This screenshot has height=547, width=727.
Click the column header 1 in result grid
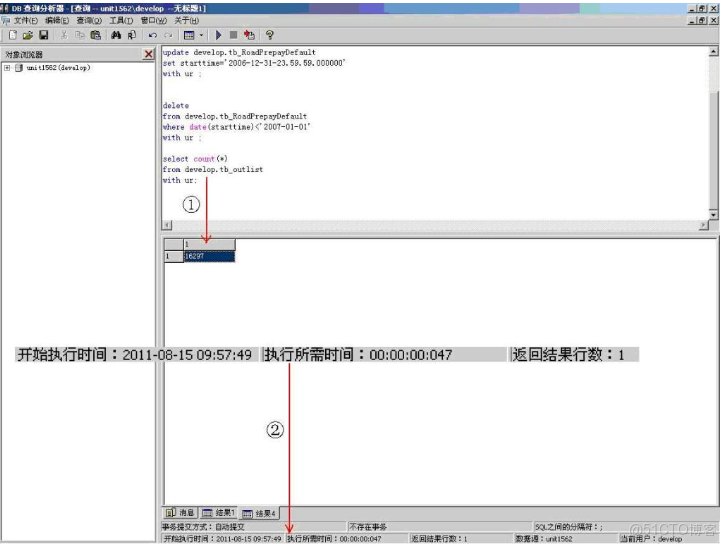point(209,244)
